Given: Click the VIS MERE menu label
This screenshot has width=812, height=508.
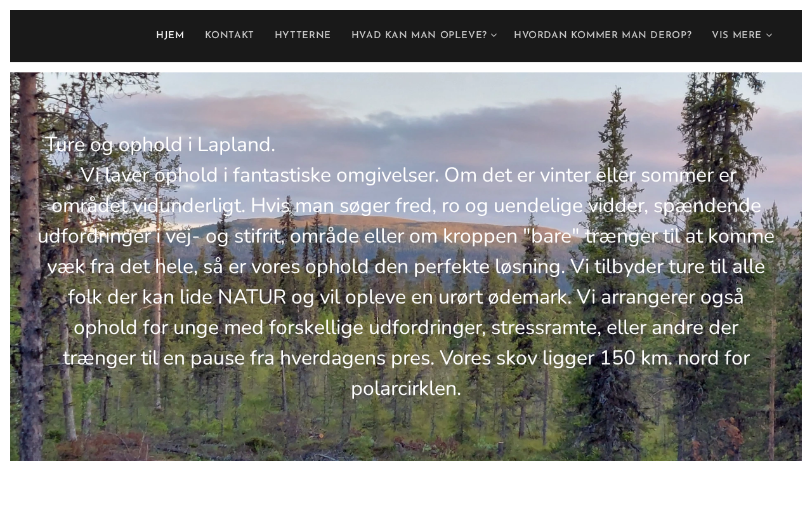Looking at the screenshot, I should pos(737,36).
